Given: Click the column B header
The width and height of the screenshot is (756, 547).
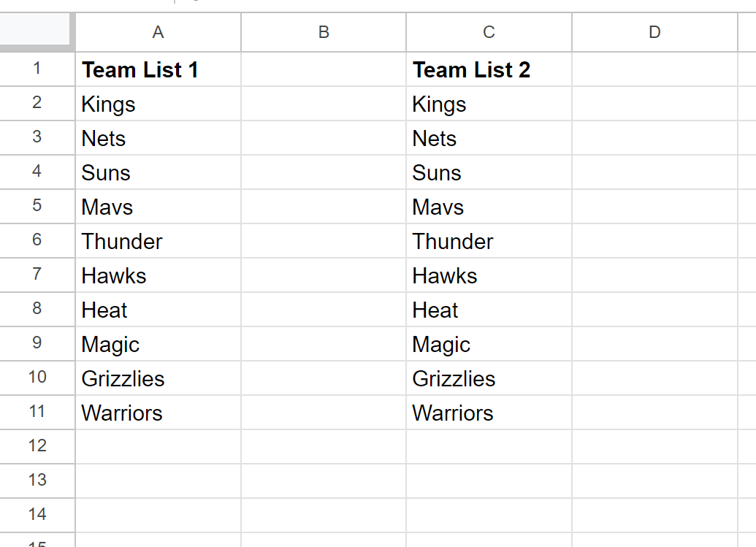Looking at the screenshot, I should coord(324,32).
